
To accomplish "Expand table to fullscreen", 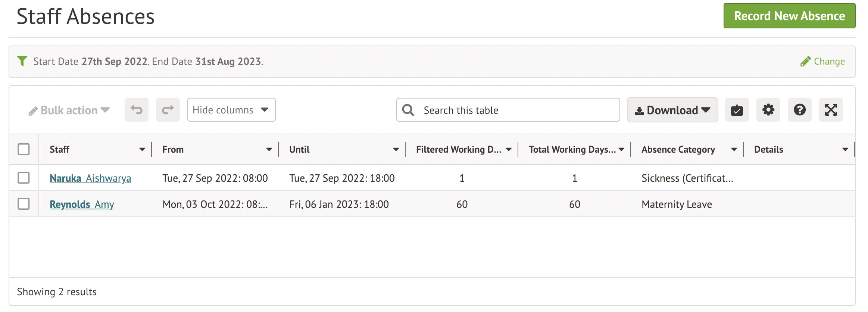I will pos(831,110).
